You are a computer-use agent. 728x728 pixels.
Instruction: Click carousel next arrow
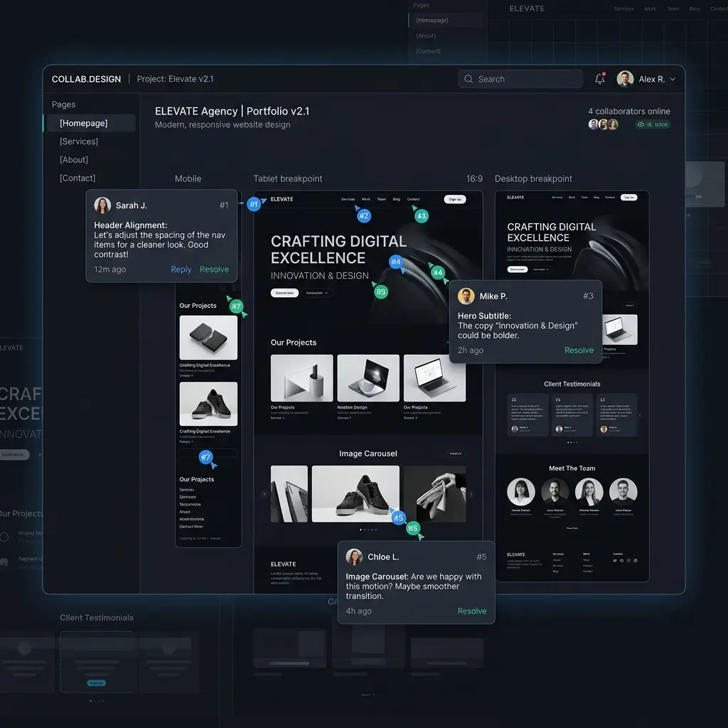coord(471,494)
